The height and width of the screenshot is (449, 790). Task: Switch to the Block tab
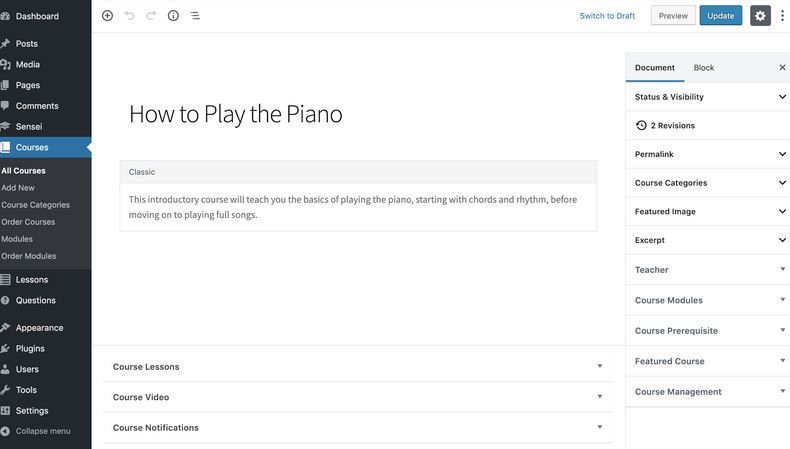(x=703, y=68)
